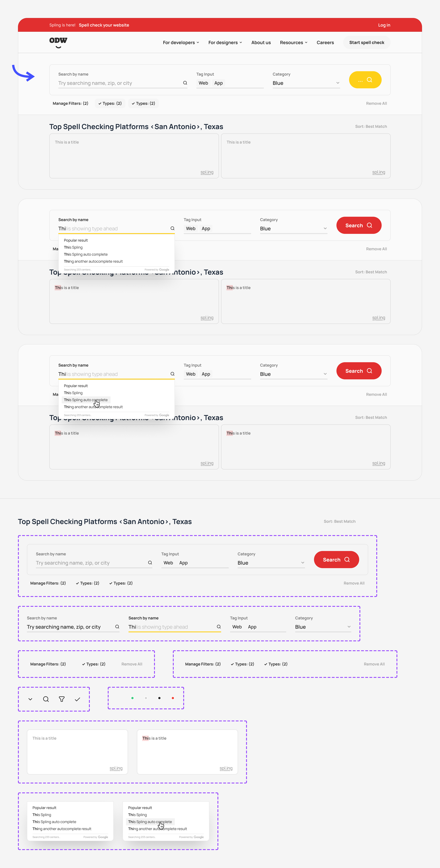The width and height of the screenshot is (440, 868).
Task: Click 'Remove All' in top mockup
Action: tap(376, 104)
